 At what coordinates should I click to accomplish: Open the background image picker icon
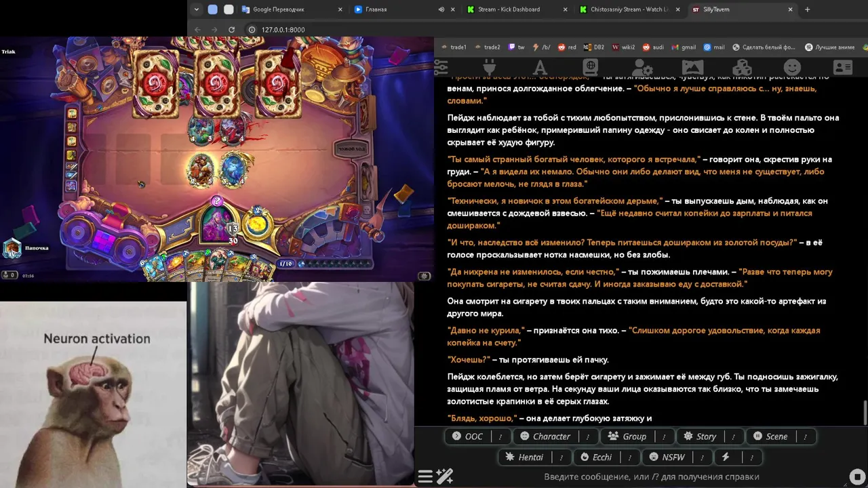point(692,67)
